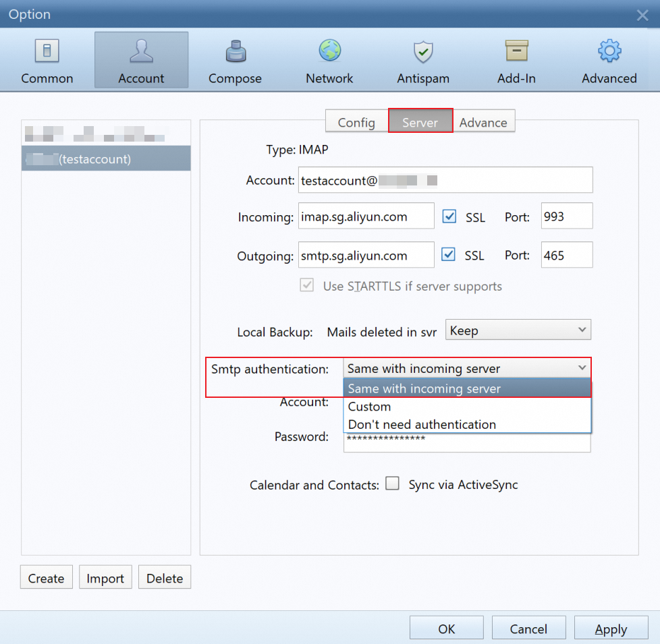This screenshot has width=660, height=644.
Task: Switch to the Config tab
Action: 356,122
